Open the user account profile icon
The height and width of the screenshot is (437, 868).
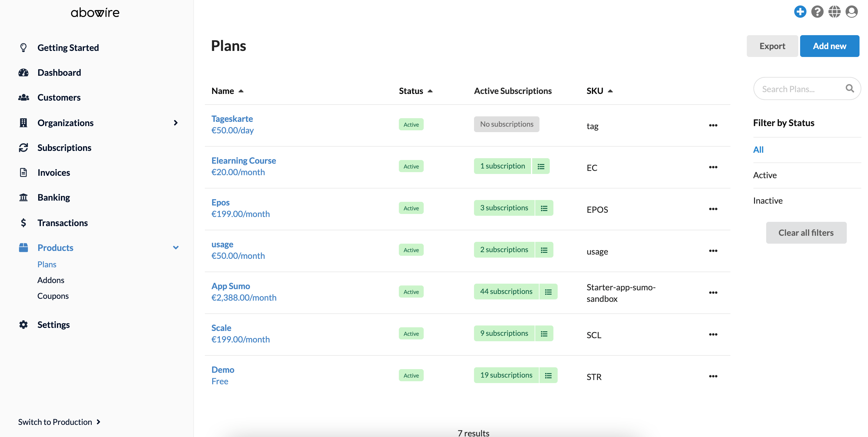point(851,12)
